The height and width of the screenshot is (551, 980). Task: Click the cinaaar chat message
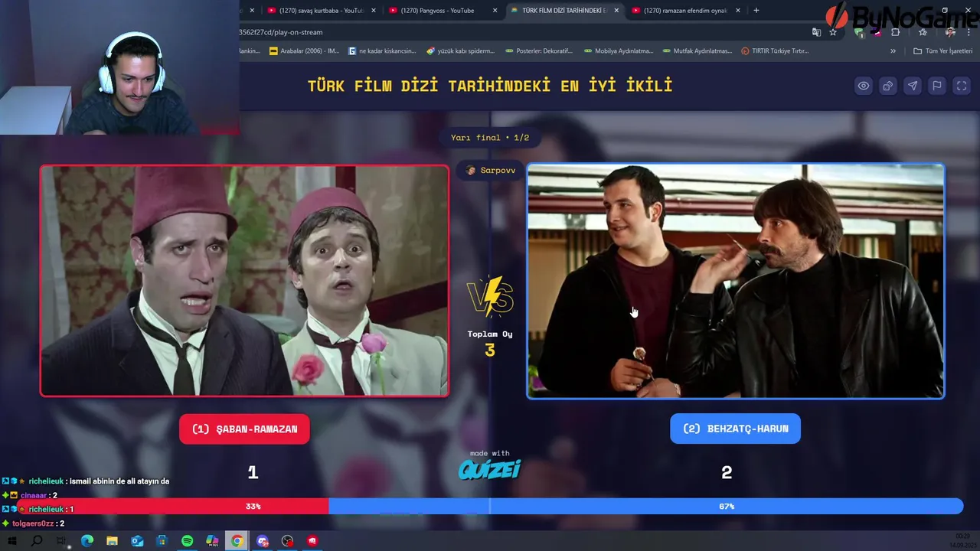30,495
